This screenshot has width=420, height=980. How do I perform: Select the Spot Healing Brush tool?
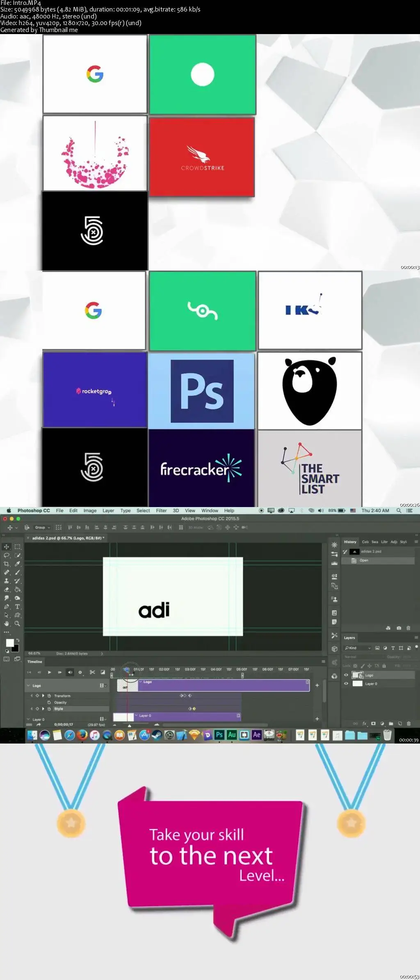pyautogui.click(x=7, y=572)
